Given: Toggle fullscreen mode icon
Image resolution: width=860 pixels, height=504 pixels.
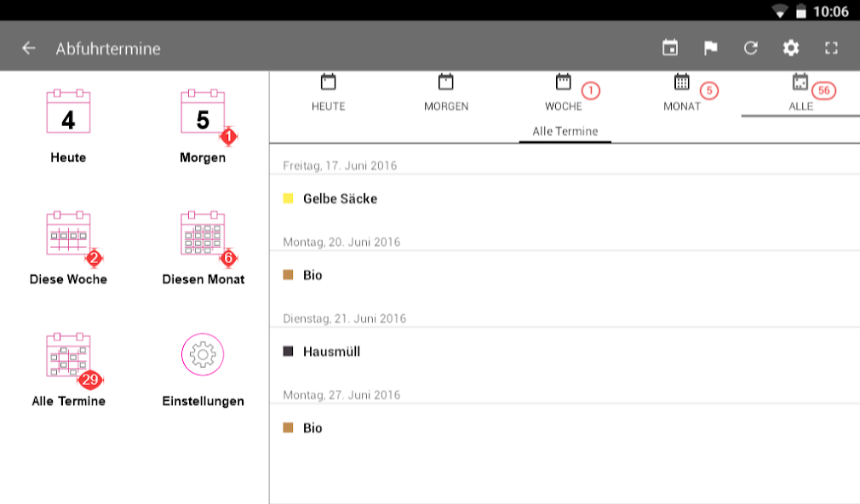Looking at the screenshot, I should pos(831,49).
